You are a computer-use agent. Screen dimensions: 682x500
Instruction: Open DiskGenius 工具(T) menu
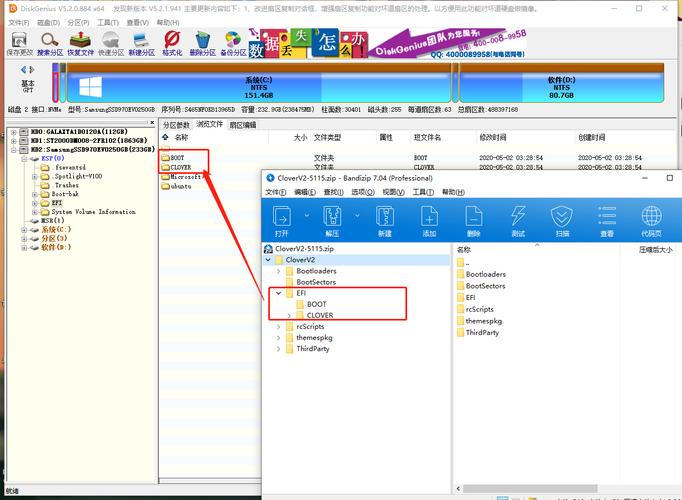(x=108, y=22)
